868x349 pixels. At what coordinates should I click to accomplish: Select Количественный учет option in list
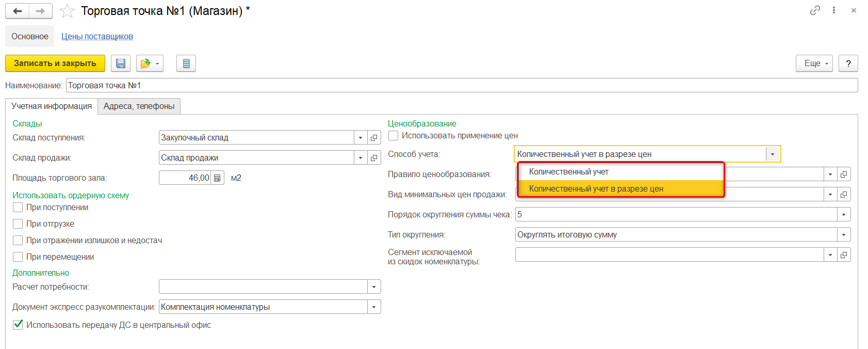coord(569,172)
